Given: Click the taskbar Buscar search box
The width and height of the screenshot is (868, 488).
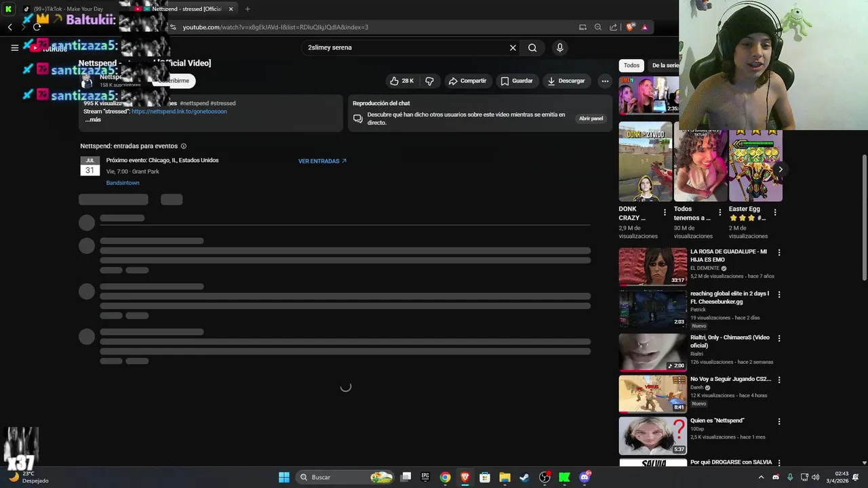Looking at the screenshot, I should pyautogui.click(x=346, y=477).
